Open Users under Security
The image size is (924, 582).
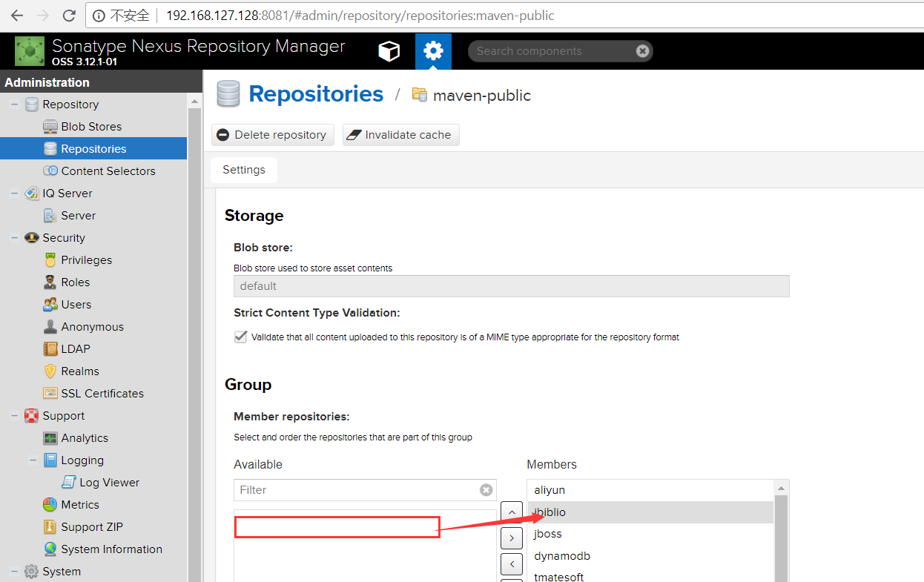click(76, 305)
